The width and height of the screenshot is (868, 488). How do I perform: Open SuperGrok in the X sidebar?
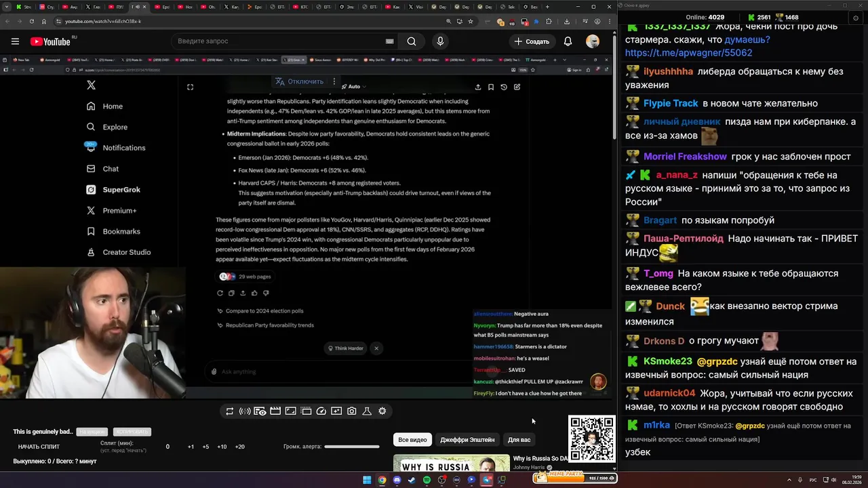(113, 190)
